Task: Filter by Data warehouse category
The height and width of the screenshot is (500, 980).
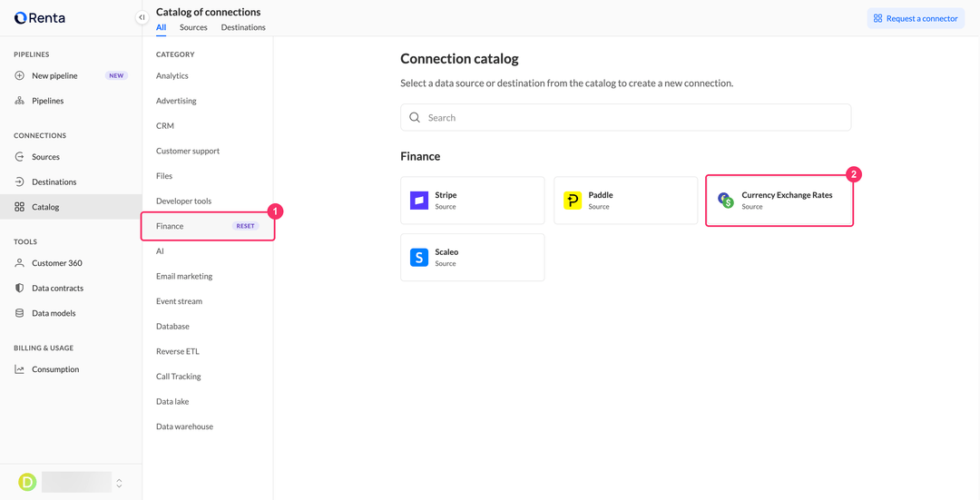Action: click(184, 426)
